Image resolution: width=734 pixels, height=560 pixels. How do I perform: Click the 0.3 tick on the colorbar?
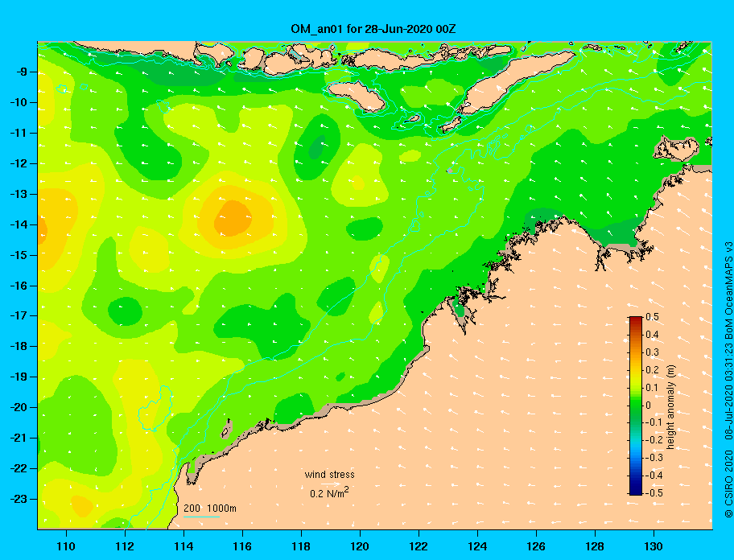coord(652,352)
